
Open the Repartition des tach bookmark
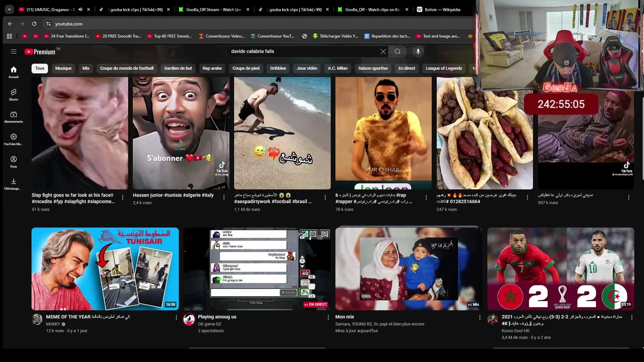pos(386,36)
